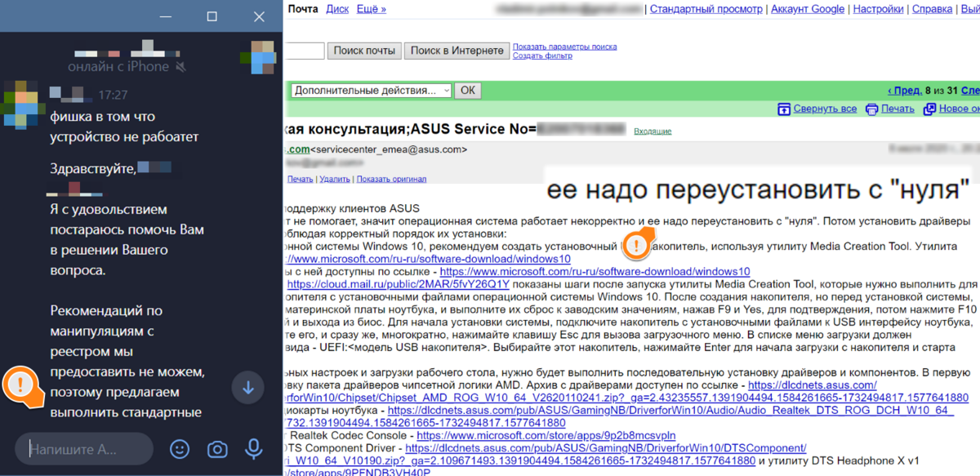Screen dimensions: 980x476
Task: Start voice message with microphone icon
Action: (254, 449)
